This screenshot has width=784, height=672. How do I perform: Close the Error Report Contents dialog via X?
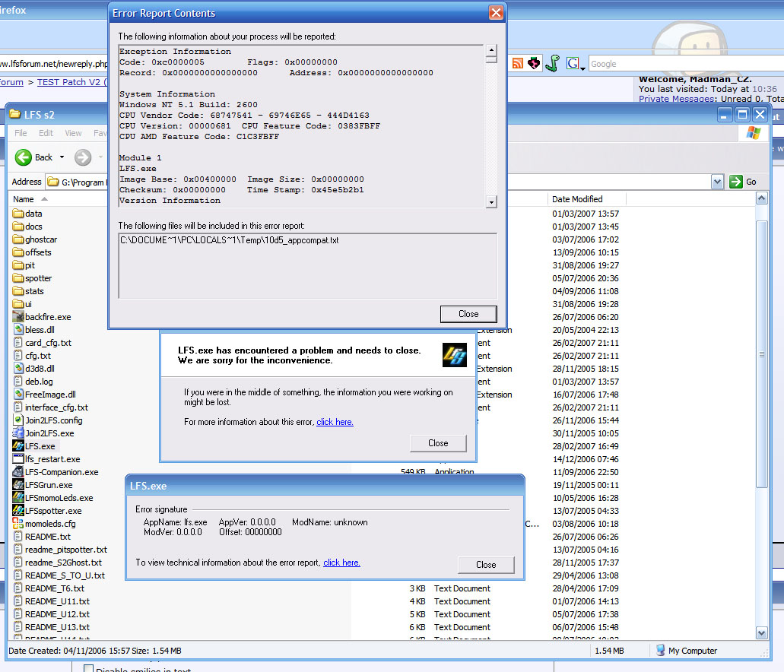click(x=496, y=12)
